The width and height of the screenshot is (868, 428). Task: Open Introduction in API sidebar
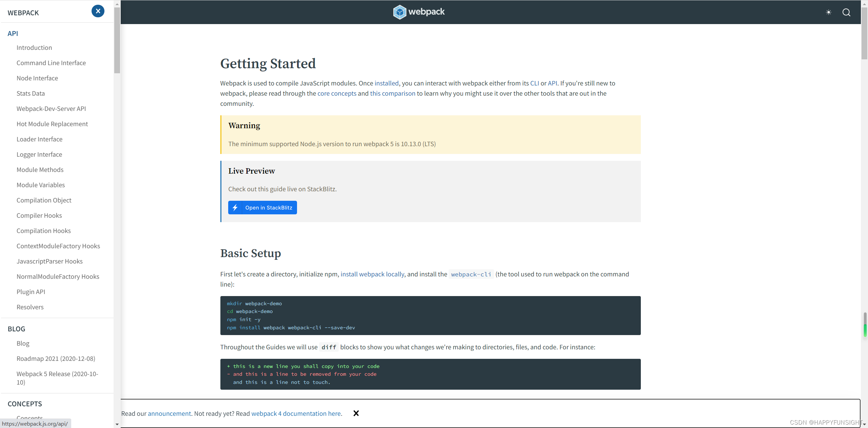(x=34, y=47)
